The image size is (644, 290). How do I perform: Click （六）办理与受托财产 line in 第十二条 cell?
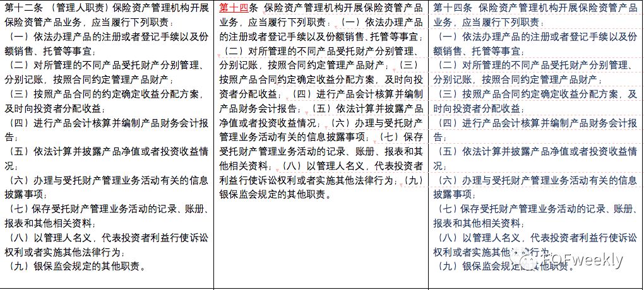click(x=107, y=180)
